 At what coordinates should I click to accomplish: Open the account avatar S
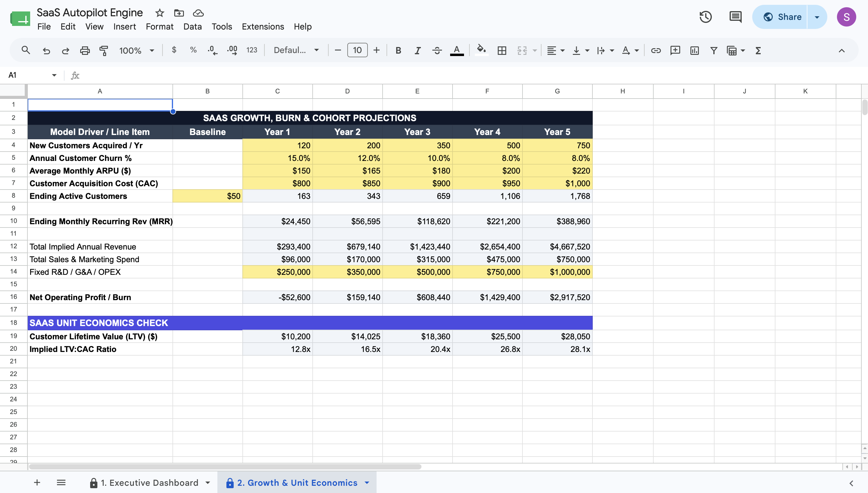tap(846, 17)
